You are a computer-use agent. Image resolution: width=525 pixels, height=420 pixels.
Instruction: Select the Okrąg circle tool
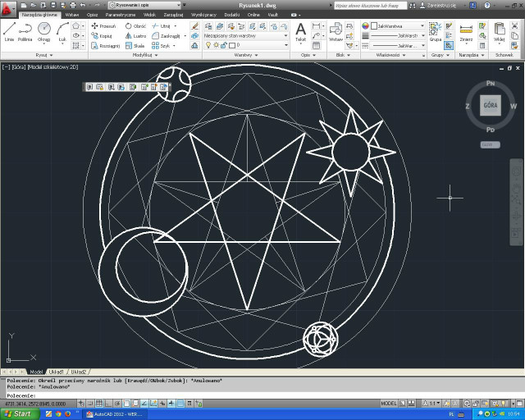[43, 32]
